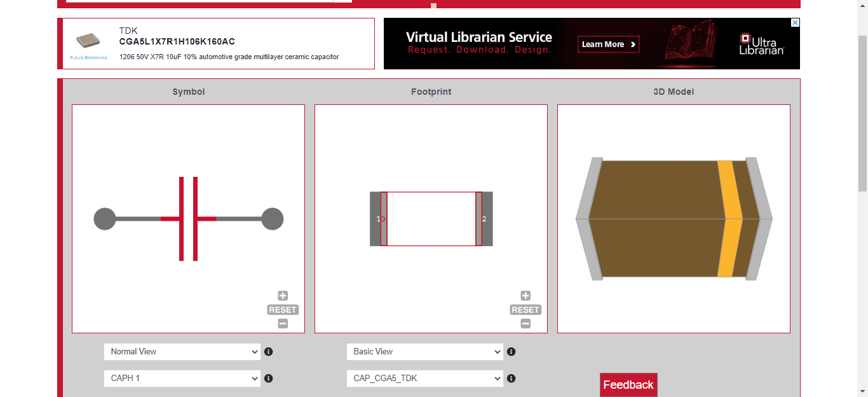The height and width of the screenshot is (397, 868).
Task: Close the Ultra Librarian ad
Action: pyautogui.click(x=794, y=23)
